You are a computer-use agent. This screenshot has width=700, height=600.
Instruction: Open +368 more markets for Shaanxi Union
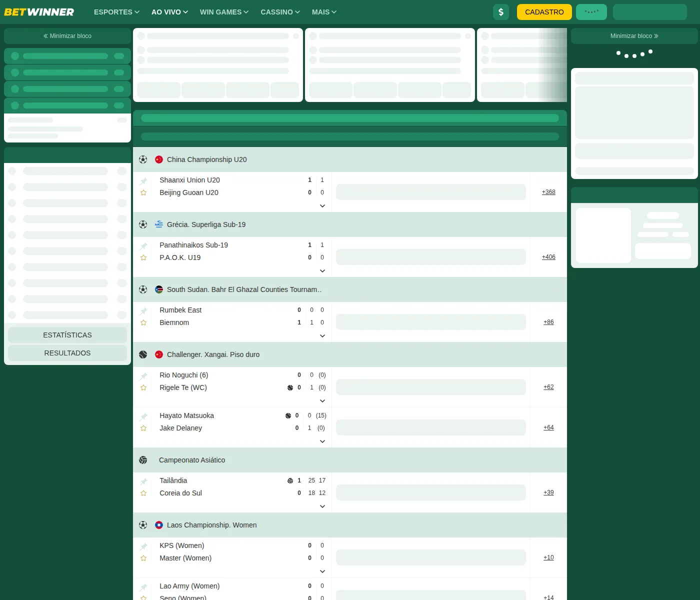pos(548,192)
